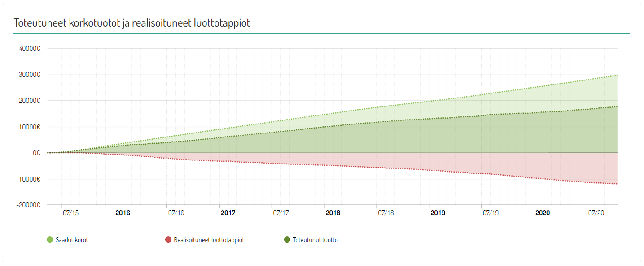This screenshot has height=266, width=644.
Task: Toggle the Toteutunut tuotto series label
Action: click(315, 240)
